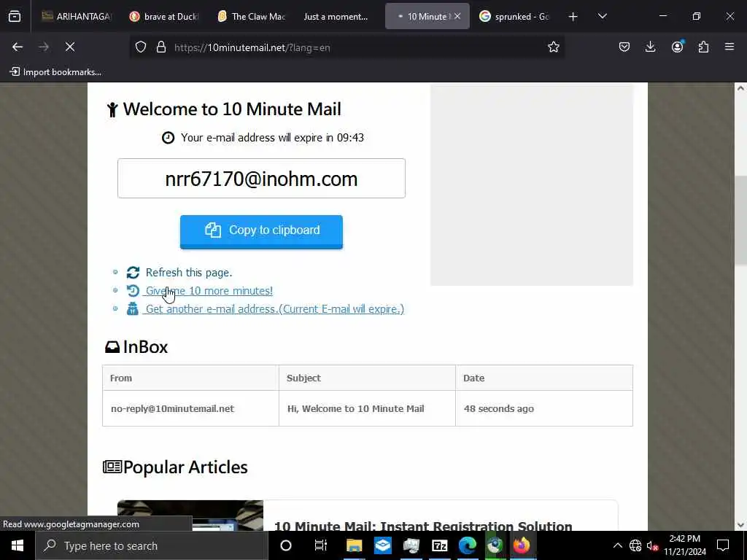Open the network globe tray icon
The width and height of the screenshot is (747, 560).
click(x=635, y=545)
